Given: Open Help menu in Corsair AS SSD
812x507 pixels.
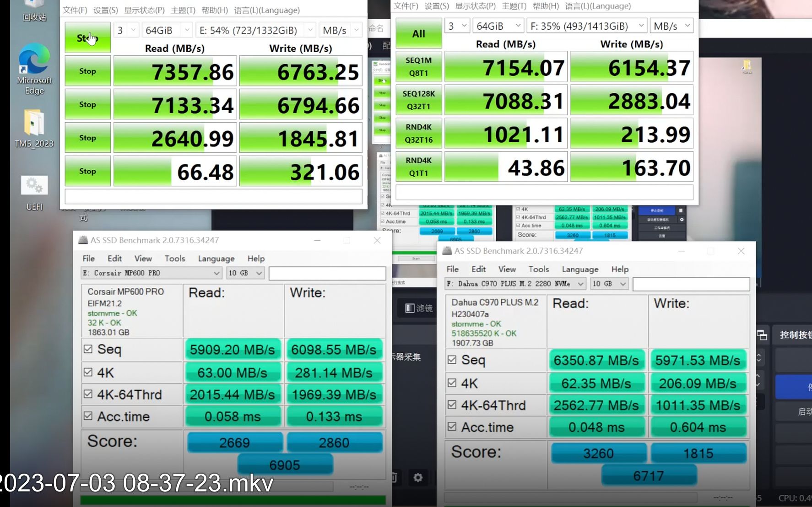Looking at the screenshot, I should [x=256, y=259].
